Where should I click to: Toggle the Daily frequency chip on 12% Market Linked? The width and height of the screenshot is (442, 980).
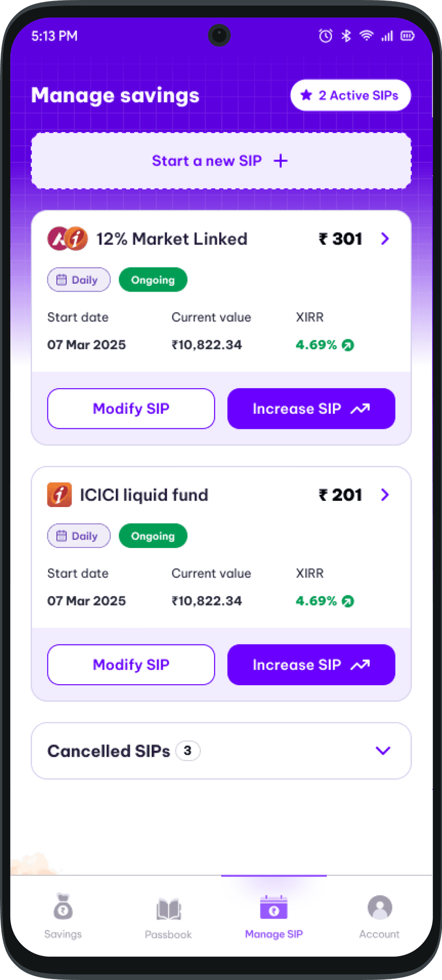click(x=78, y=279)
